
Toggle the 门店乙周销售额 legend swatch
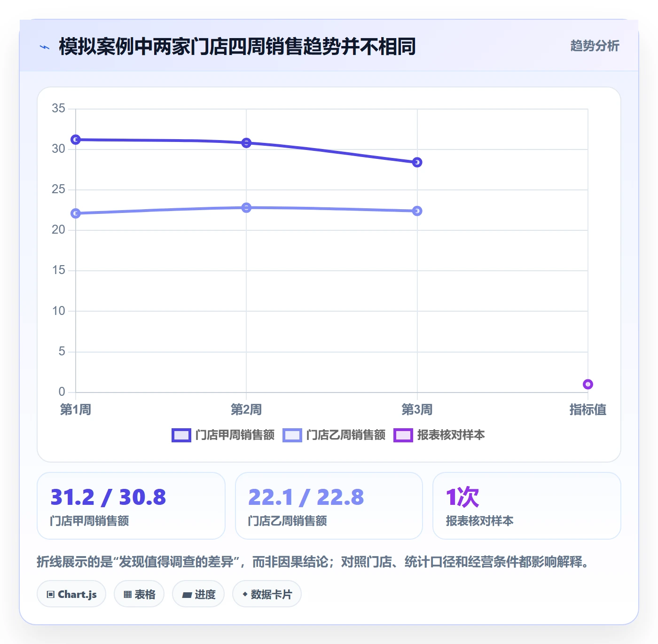pos(292,435)
